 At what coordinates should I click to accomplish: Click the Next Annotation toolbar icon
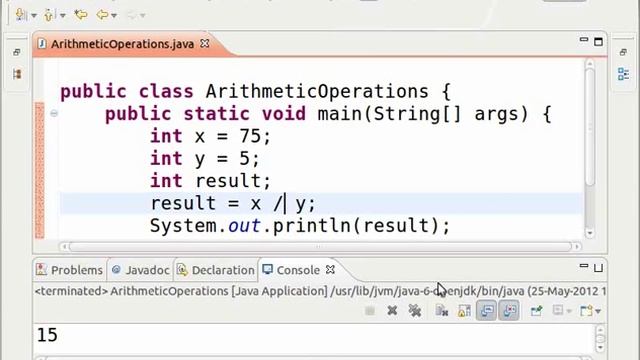pos(20,15)
